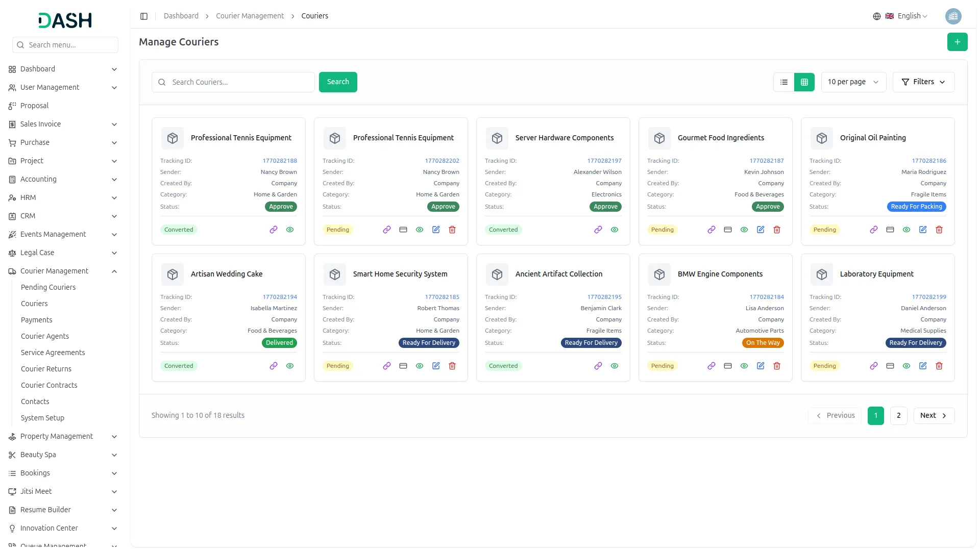Open the 10 per page dropdown
980x551 pixels.
853,82
